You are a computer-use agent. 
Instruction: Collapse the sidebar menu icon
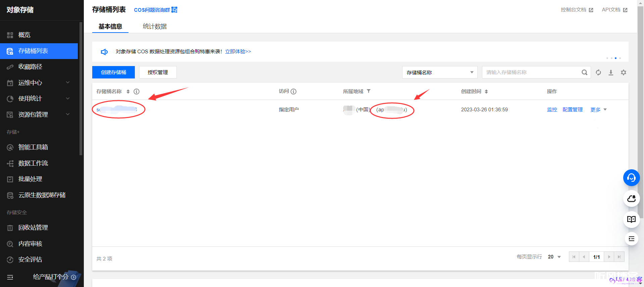10,277
